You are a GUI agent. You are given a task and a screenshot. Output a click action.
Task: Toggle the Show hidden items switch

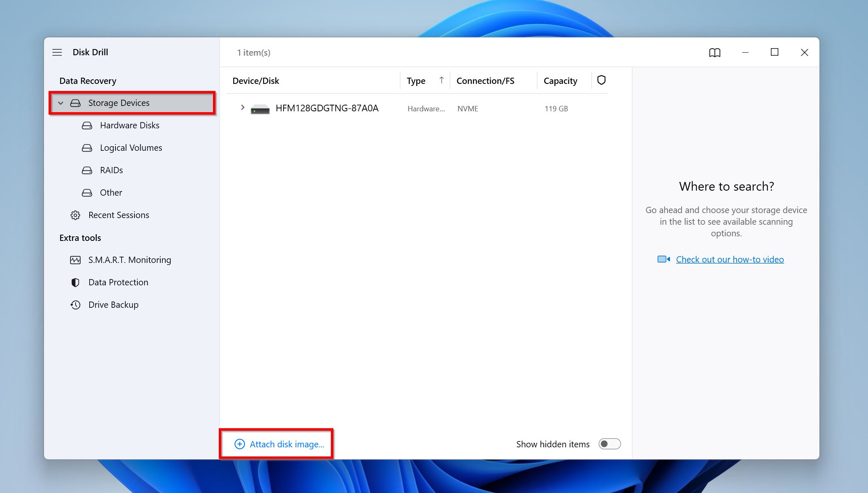click(609, 444)
